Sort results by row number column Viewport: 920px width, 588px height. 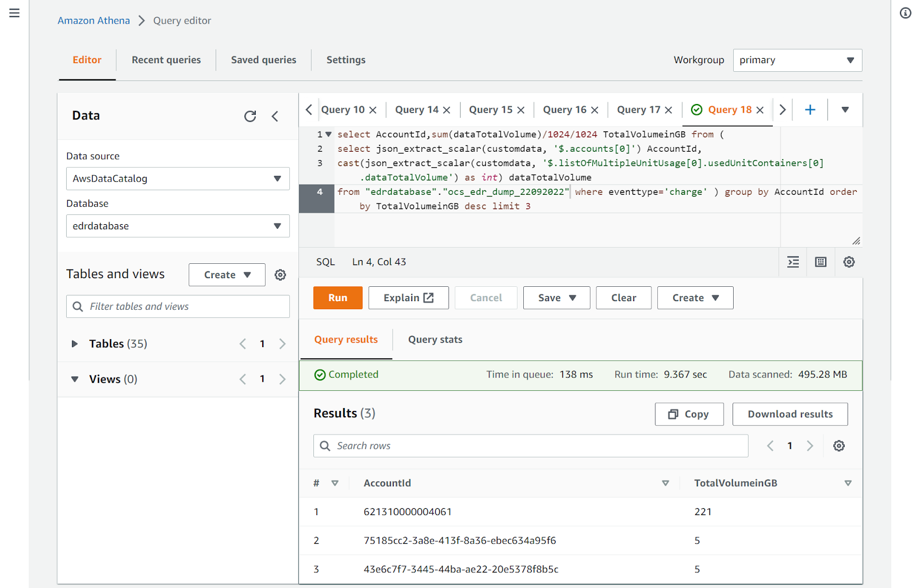pos(335,483)
